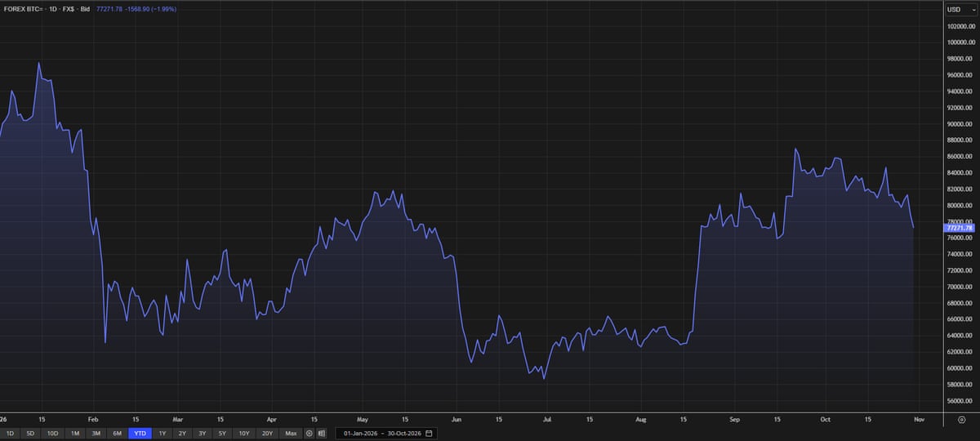This screenshot has height=441, width=980.
Task: Click the 56000.00 price axis label
Action: [x=960, y=401]
